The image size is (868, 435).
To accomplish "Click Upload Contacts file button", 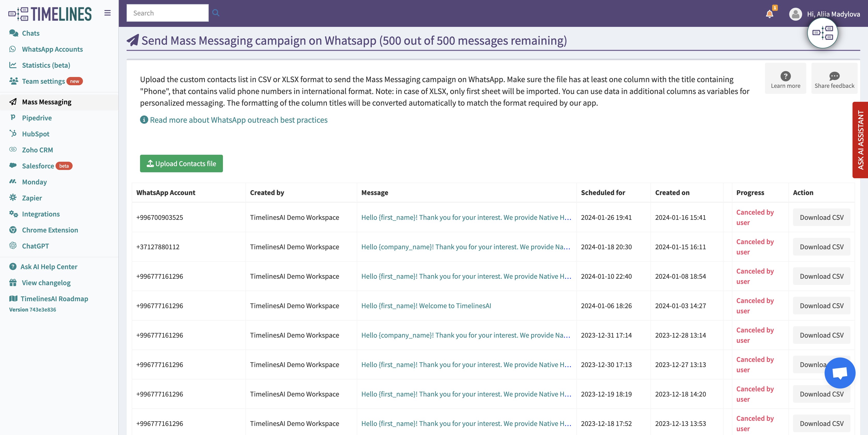I will pos(181,164).
